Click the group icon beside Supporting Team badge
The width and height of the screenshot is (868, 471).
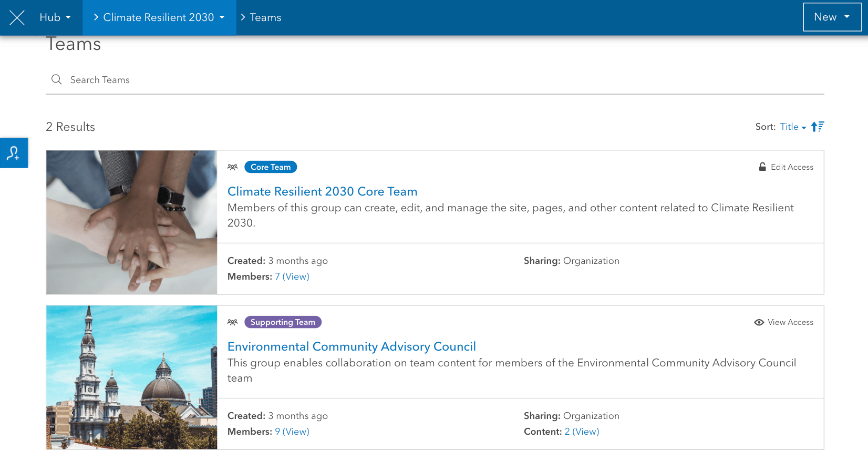tap(233, 322)
